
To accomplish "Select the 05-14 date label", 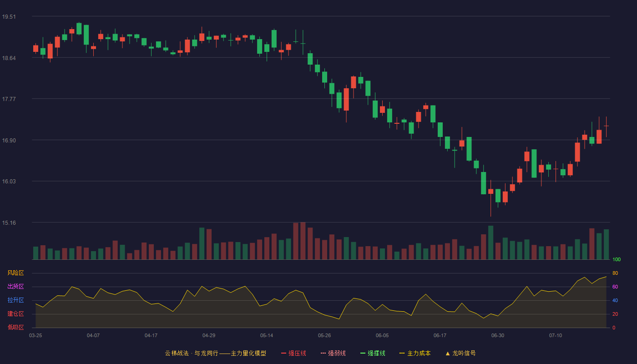I will coord(267,335).
